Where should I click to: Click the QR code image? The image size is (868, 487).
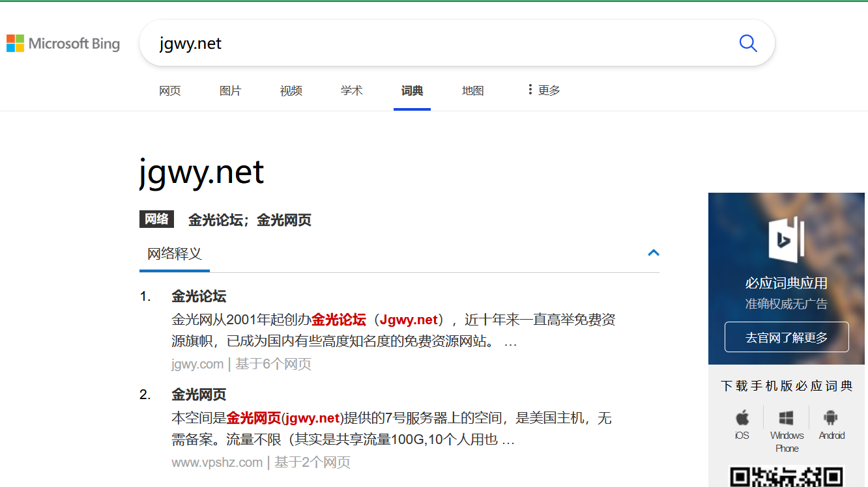click(x=787, y=477)
